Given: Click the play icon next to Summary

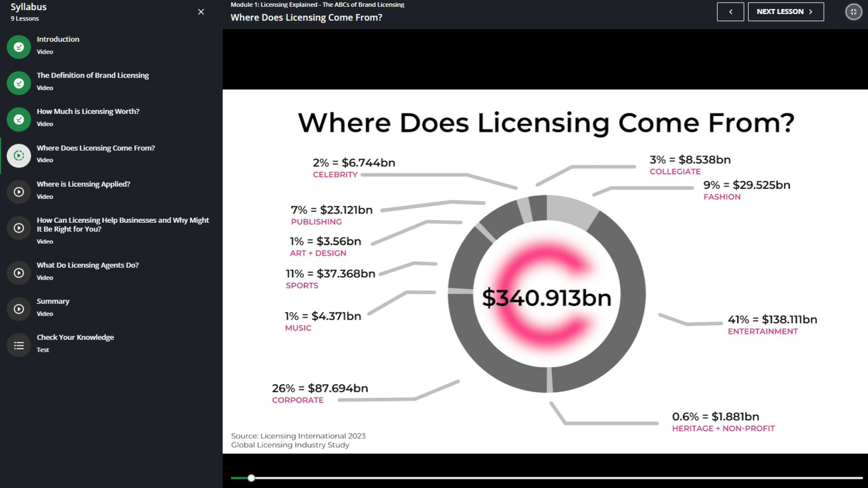Looking at the screenshot, I should click(19, 309).
